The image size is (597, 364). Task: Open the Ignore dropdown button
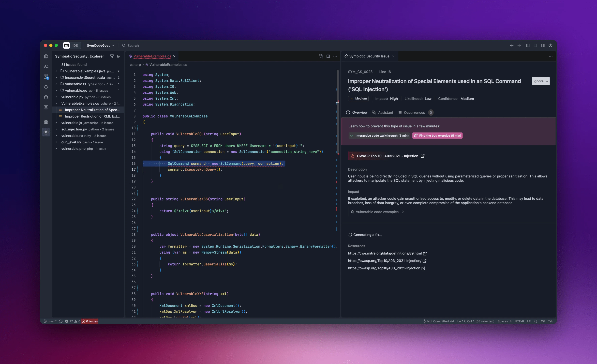pyautogui.click(x=541, y=81)
